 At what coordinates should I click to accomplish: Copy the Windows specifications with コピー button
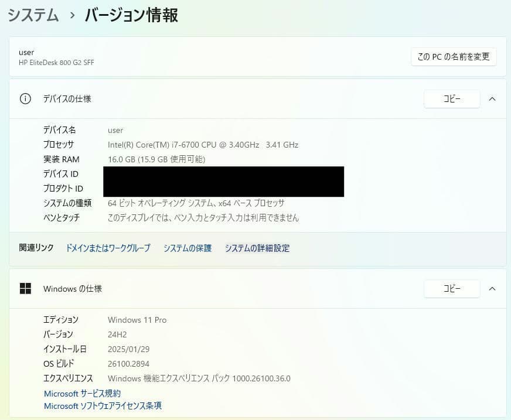(x=451, y=288)
